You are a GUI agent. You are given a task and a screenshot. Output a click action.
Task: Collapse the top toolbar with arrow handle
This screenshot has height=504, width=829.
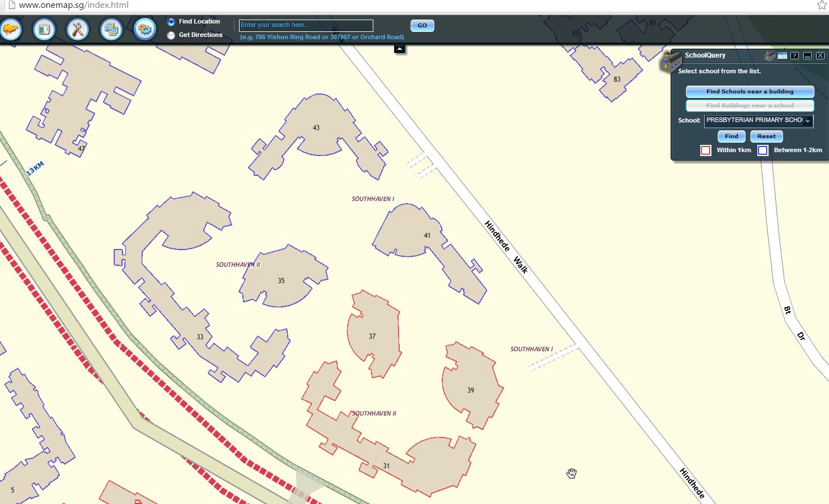point(400,49)
